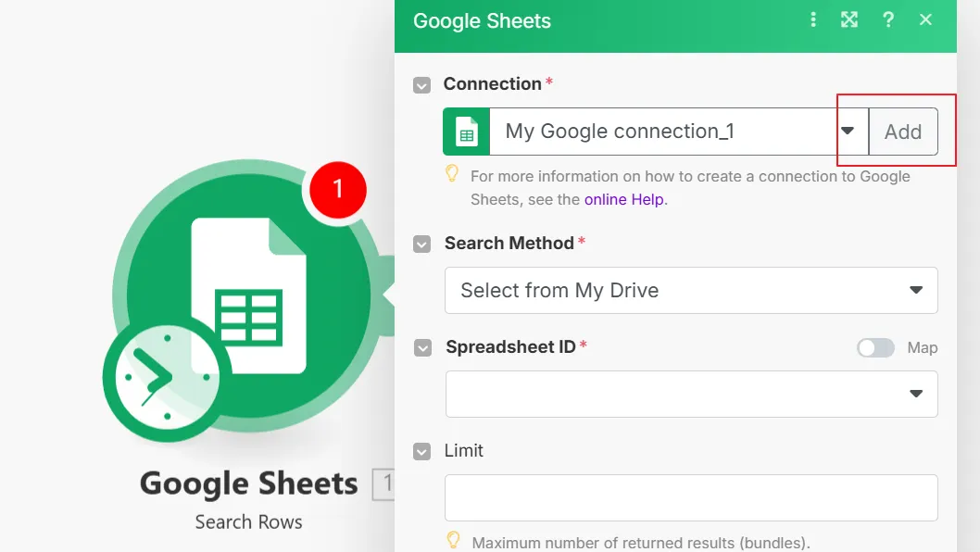Open help with the question mark icon
Image resolution: width=980 pixels, height=552 pixels.
point(887,20)
